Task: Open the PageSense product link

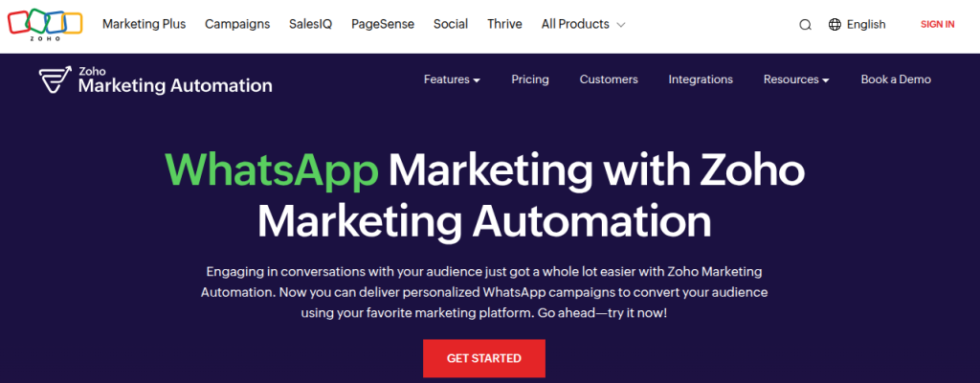Action: click(383, 24)
